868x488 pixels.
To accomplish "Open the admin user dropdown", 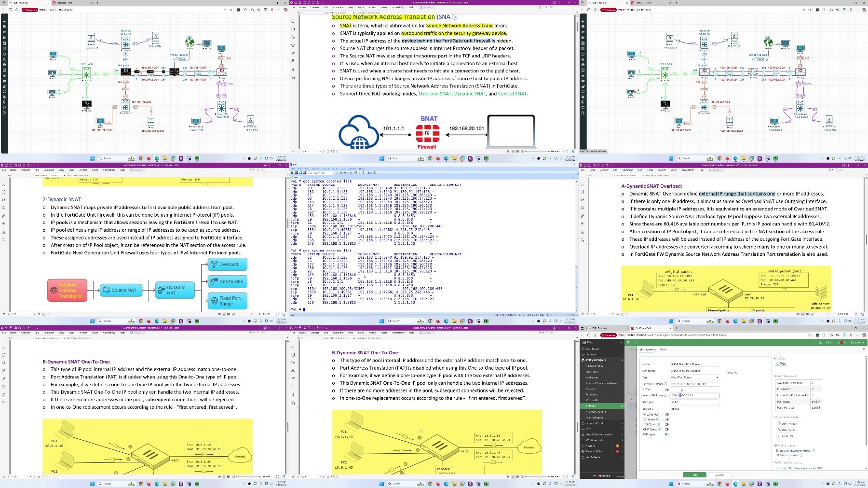I will pos(857,342).
